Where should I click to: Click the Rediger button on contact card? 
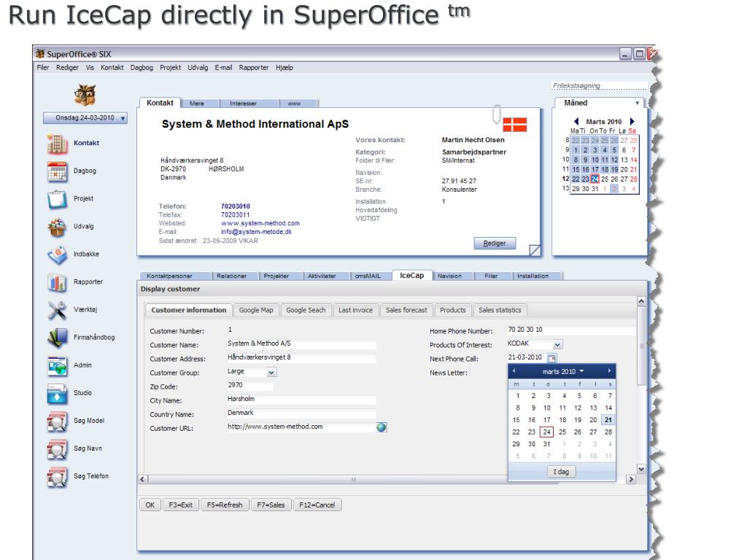click(495, 243)
